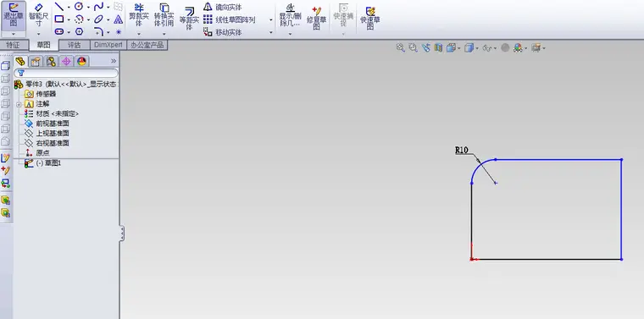Click the Repair Sketch (修复草图) tool
644x319 pixels.
tap(316, 18)
